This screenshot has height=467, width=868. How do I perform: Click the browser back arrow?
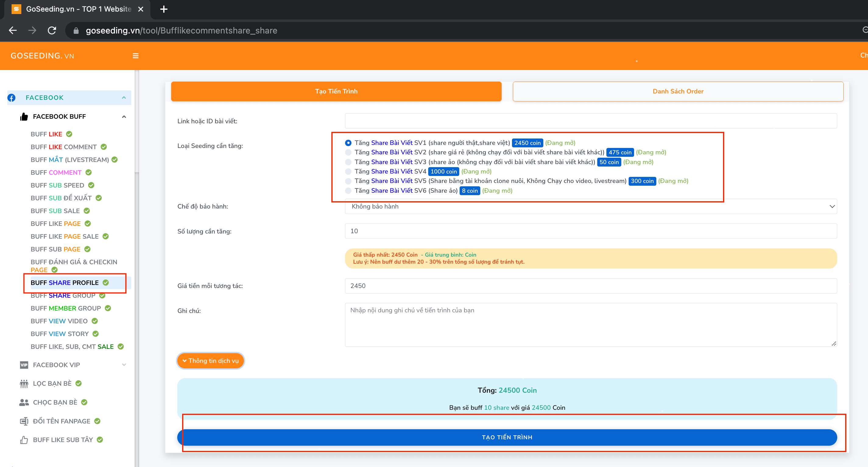pyautogui.click(x=13, y=31)
